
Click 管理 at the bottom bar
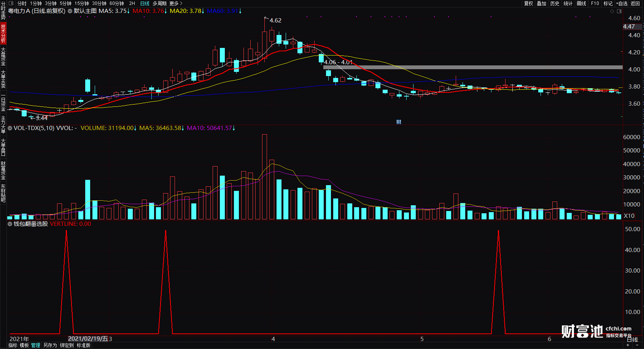tap(36, 345)
